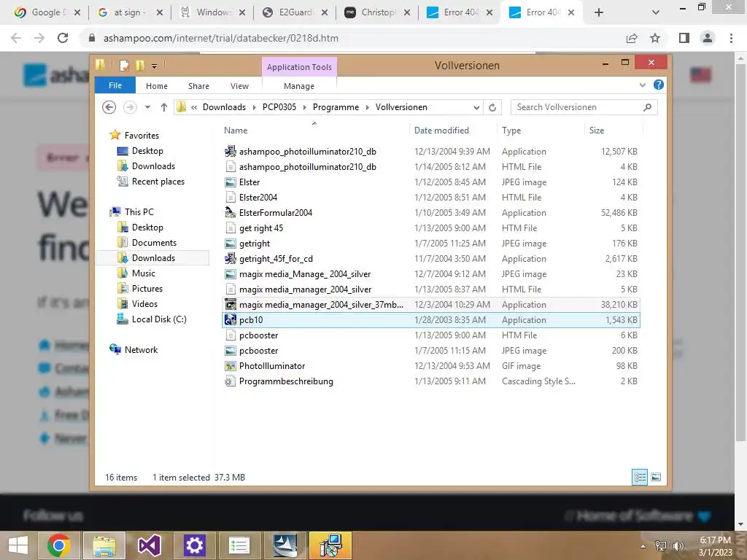Viewport: 747px width, 560px height.
Task: Switch to View ribbon tab
Action: 239,86
